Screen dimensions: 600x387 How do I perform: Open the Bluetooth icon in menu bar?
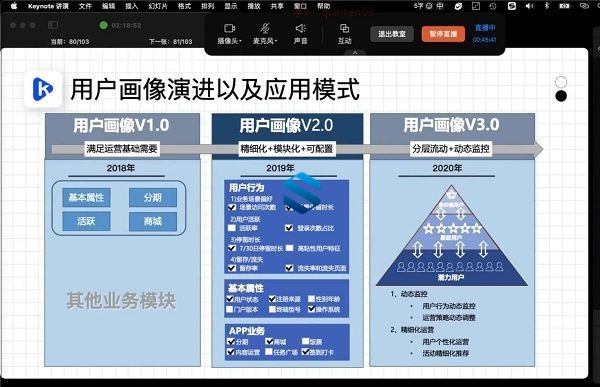(x=547, y=6)
